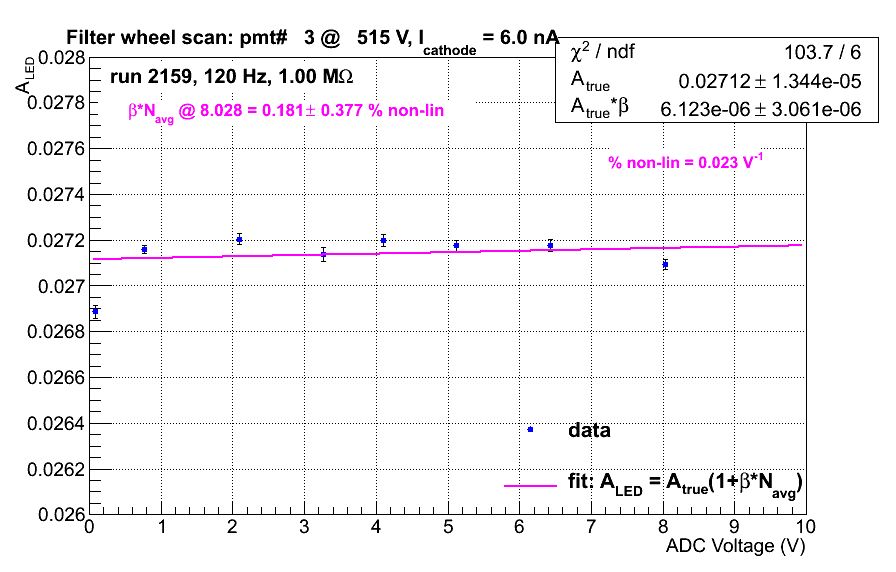
Task: Click the blue data marker in legend
Action: pos(530,429)
